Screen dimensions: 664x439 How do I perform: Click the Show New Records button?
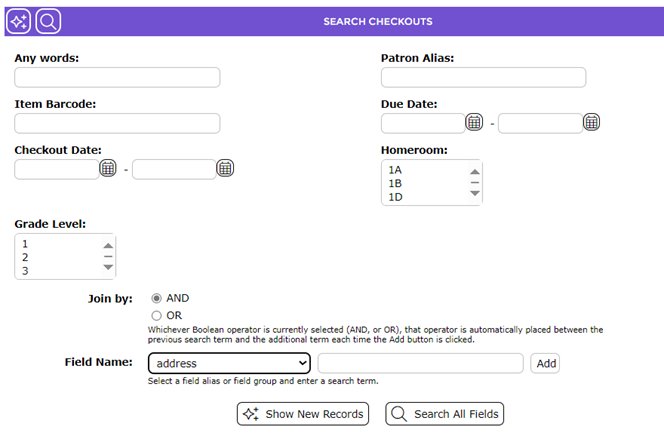pyautogui.click(x=303, y=414)
